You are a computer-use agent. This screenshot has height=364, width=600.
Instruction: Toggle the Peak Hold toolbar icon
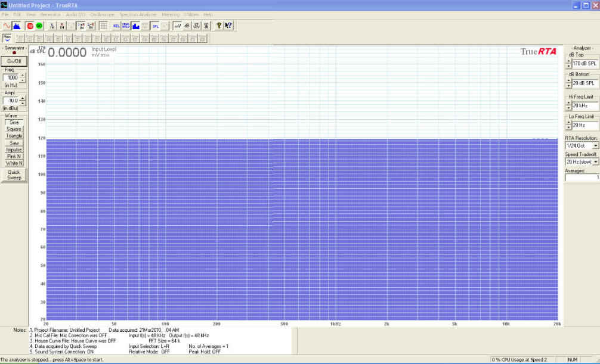pyautogui.click(x=126, y=26)
